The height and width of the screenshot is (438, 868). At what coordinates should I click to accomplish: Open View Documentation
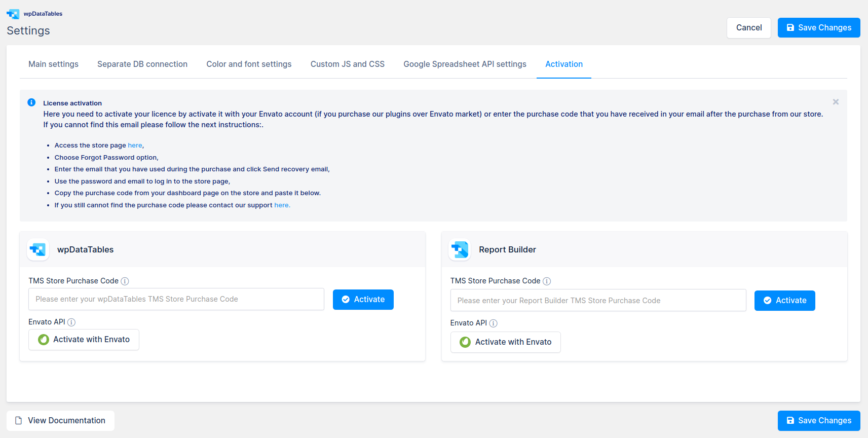pos(60,421)
